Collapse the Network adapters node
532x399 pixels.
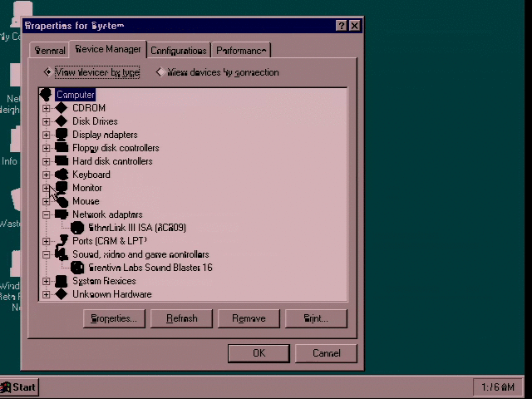click(47, 214)
